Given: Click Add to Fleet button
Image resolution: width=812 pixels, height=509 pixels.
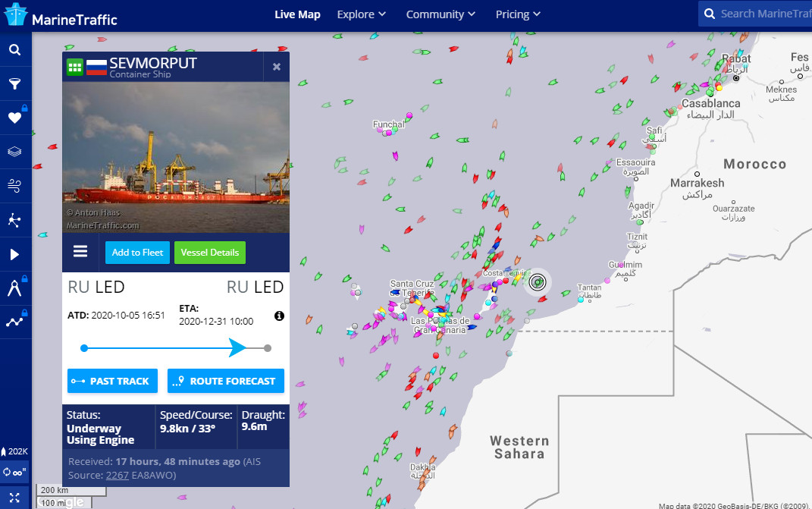Looking at the screenshot, I should (137, 253).
